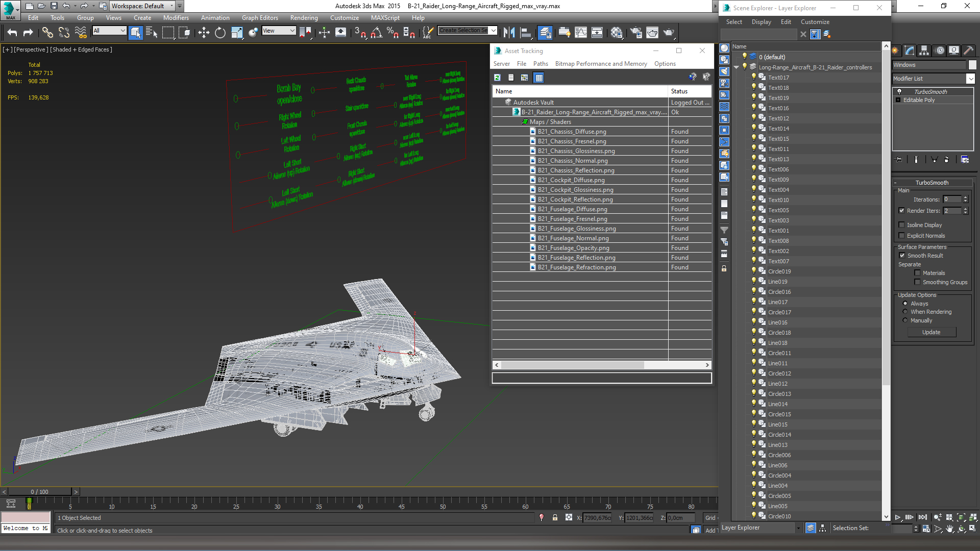Select When Rendering update option

click(905, 312)
